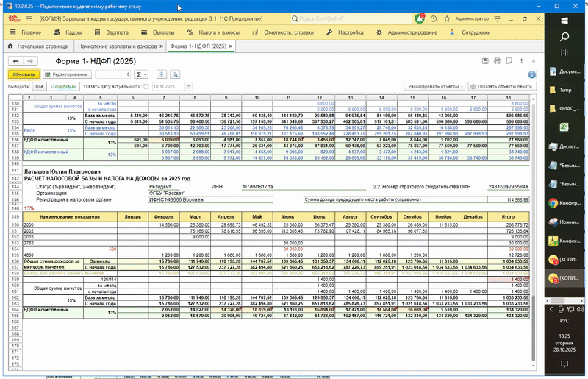Open the more options vertical dots
This screenshot has width=588, height=379.
point(521,61)
